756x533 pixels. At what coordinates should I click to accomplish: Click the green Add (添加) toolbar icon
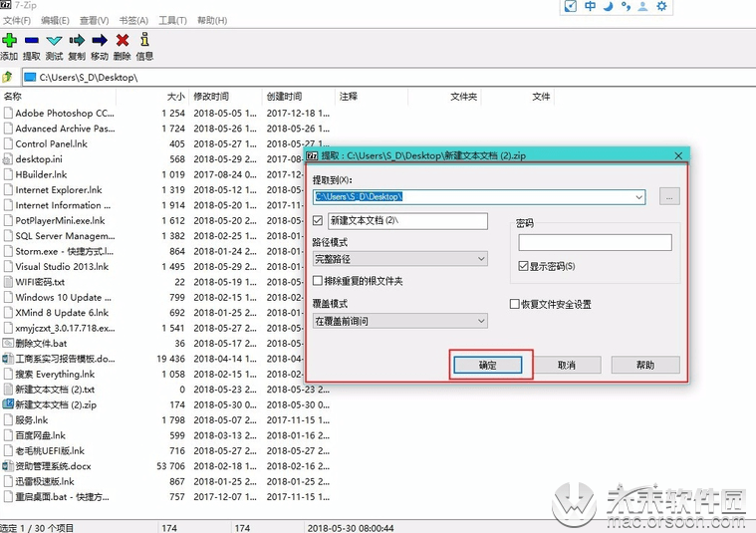pyautogui.click(x=9, y=41)
